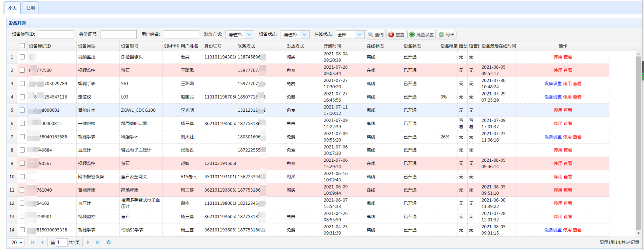
Task: Click the red 重置 reset icon
Action: (391, 35)
